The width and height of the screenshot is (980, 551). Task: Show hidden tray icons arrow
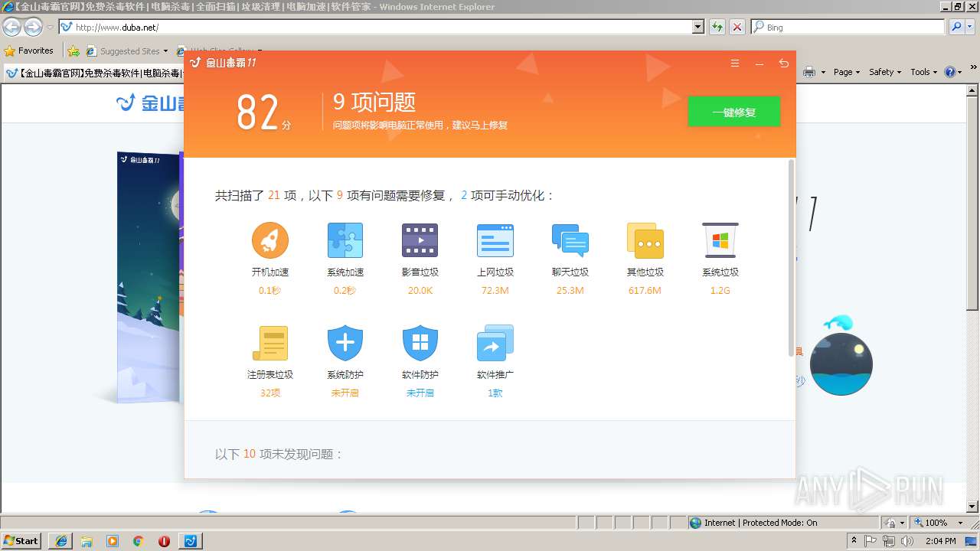(854, 541)
